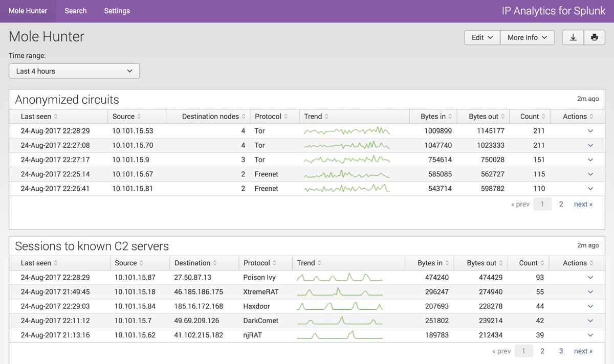
Task: Sort C2 sessions by Protocol
Action: pyautogui.click(x=260, y=263)
